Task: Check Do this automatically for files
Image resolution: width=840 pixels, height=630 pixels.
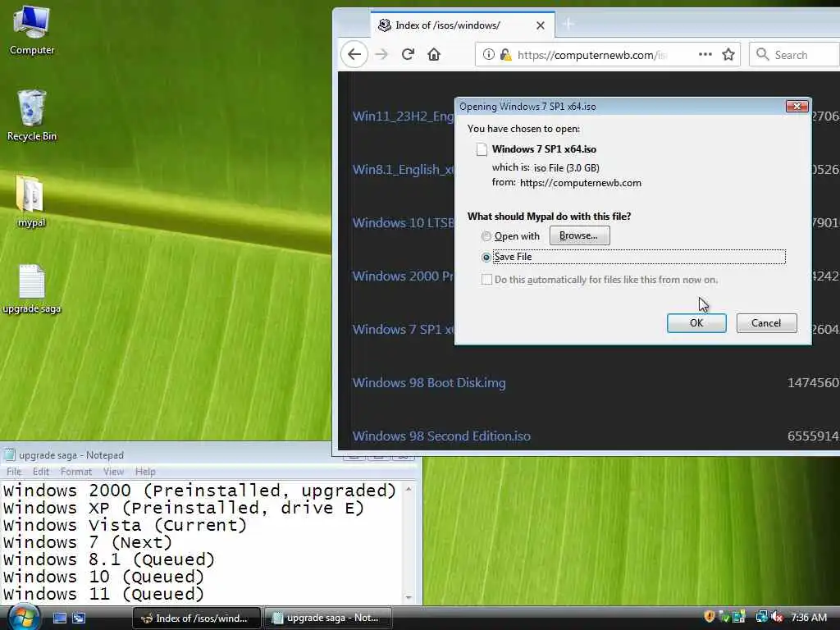Action: pos(486,280)
